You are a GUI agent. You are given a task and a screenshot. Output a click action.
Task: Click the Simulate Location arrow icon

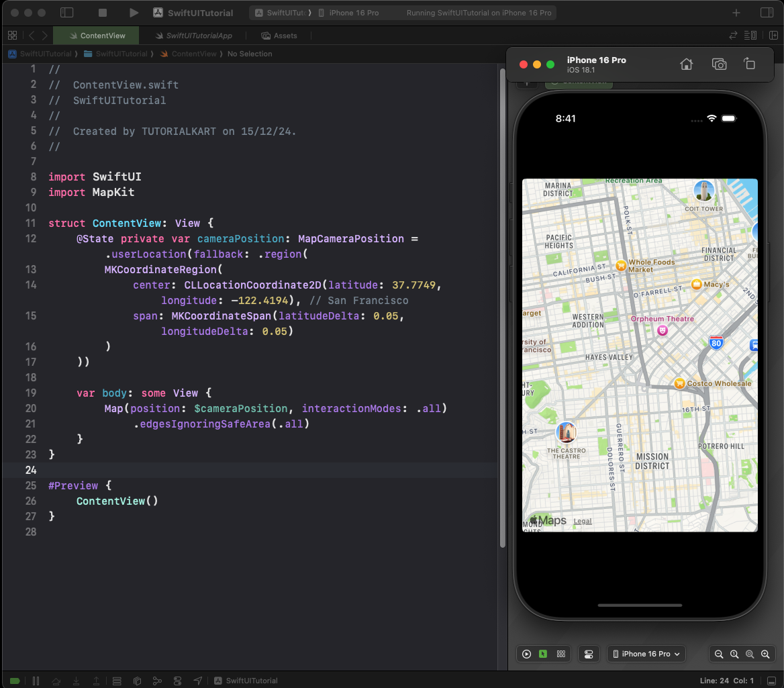coord(198,681)
